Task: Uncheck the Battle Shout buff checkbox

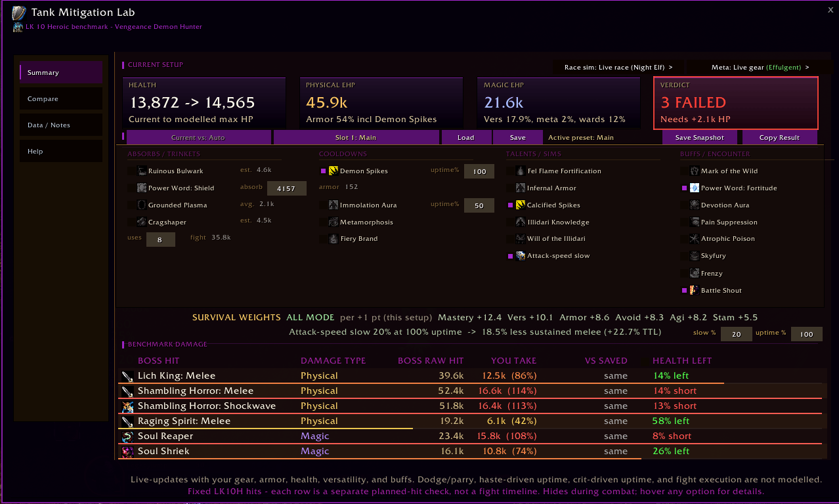Action: pos(685,290)
